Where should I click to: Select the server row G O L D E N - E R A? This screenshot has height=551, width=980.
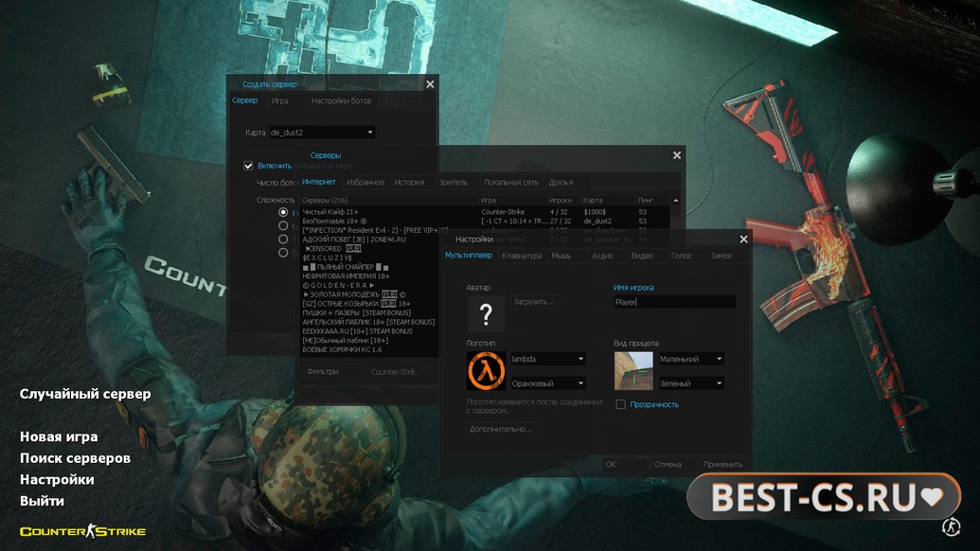pos(370,285)
